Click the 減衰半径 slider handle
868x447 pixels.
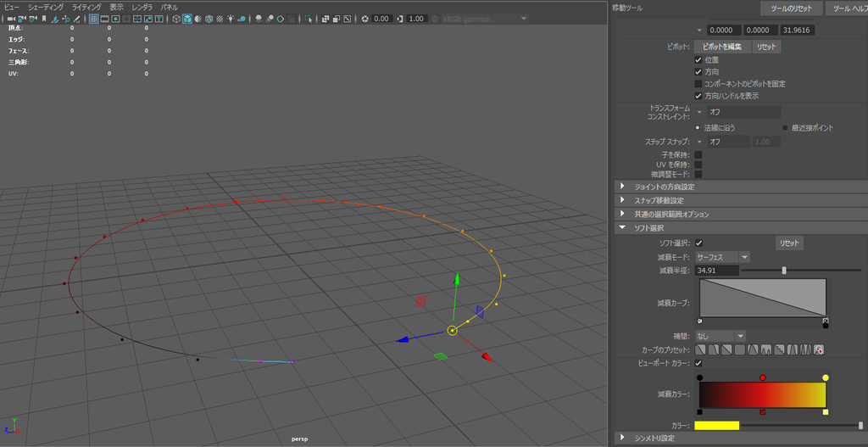point(784,271)
